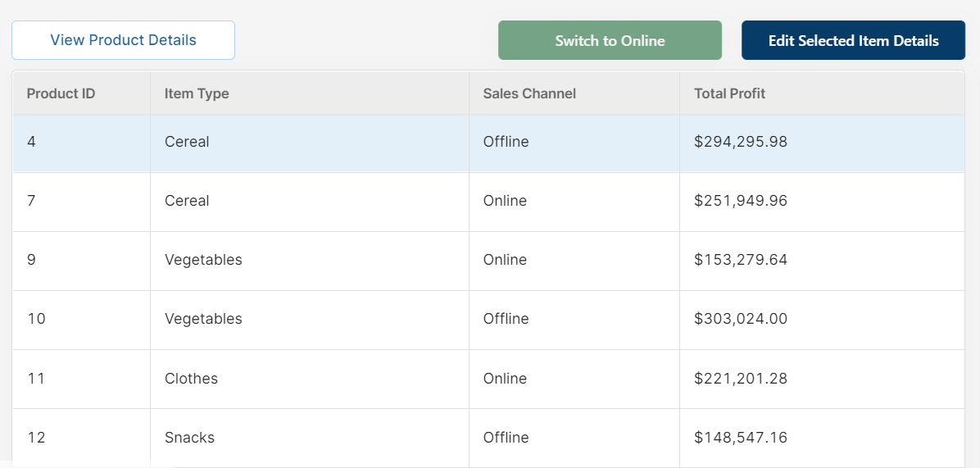The width and height of the screenshot is (980, 468).
Task: Select the row with Product ID 7
Action: point(488,202)
